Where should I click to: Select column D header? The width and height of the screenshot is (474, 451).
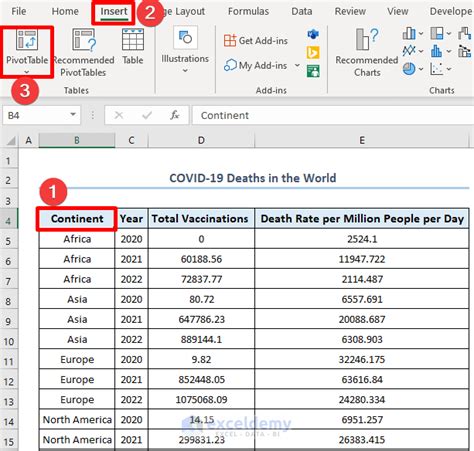201,140
